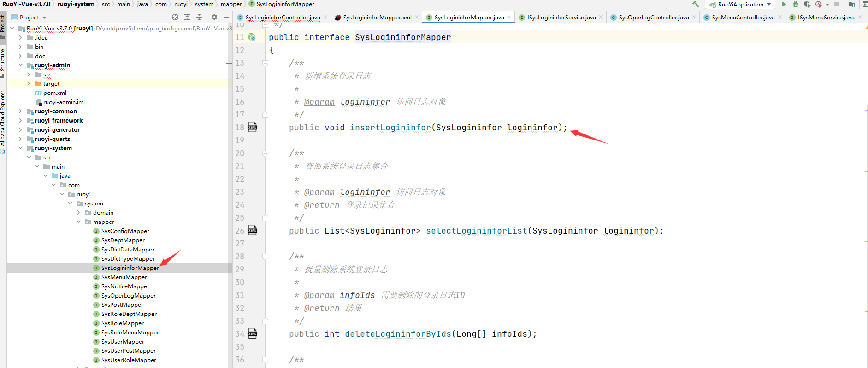
Task: Fold the Javadoc comment at line 20
Action: click(266, 153)
